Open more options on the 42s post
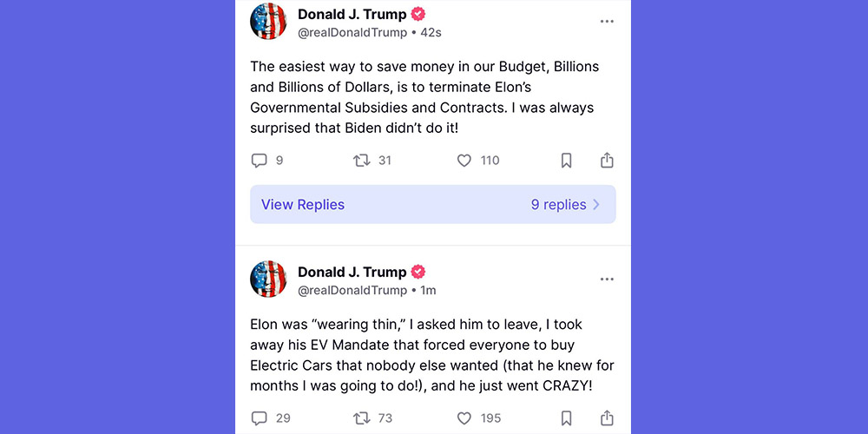 [607, 22]
